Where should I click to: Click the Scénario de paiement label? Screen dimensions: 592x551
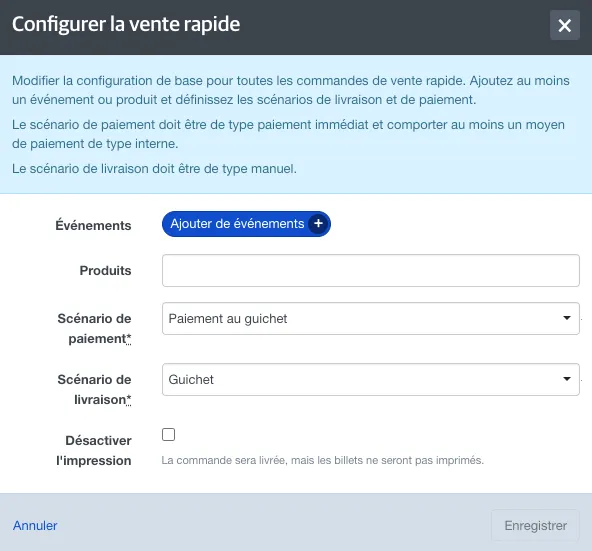click(x=94, y=328)
